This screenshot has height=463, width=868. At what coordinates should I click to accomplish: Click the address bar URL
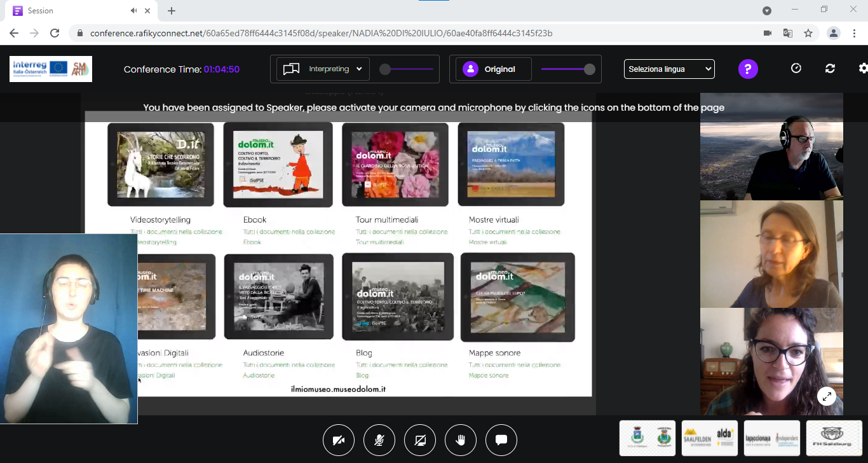(321, 33)
